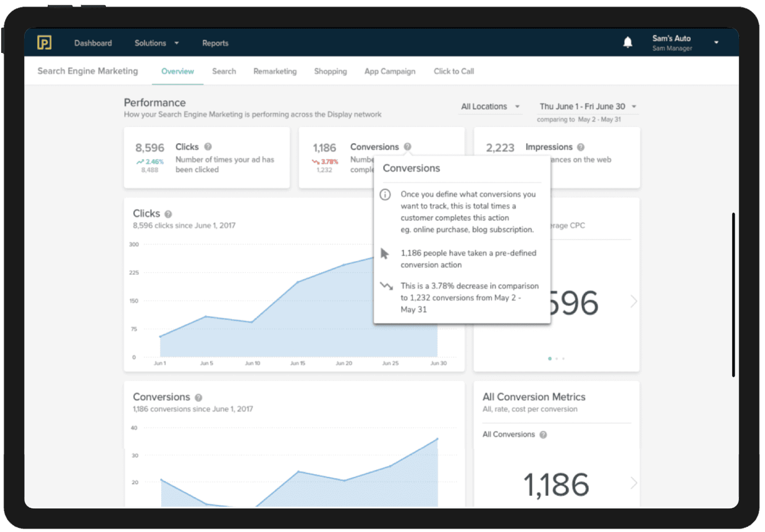This screenshot has width=765, height=532.
Task: Click help icon on Conversions chart title
Action: click(199, 397)
